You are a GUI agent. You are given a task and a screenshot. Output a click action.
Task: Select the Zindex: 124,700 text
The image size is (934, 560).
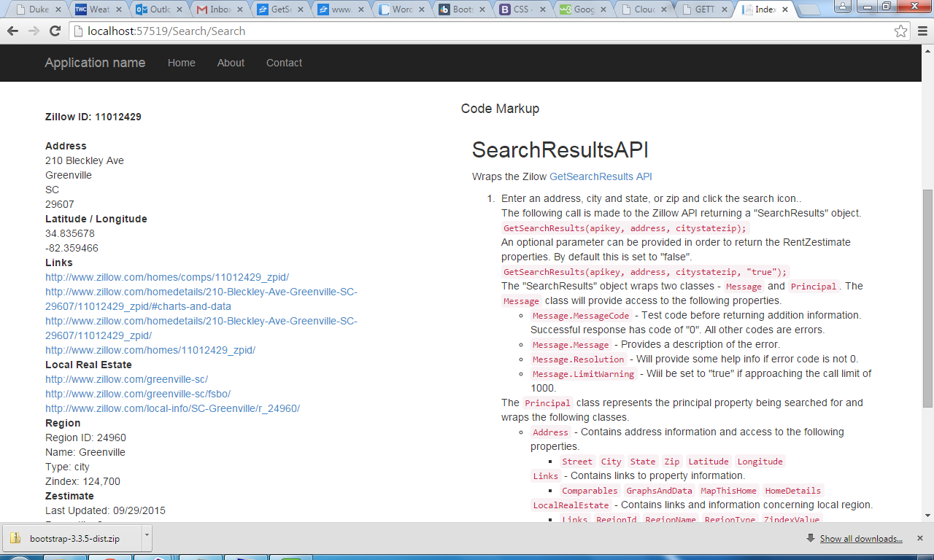click(82, 481)
